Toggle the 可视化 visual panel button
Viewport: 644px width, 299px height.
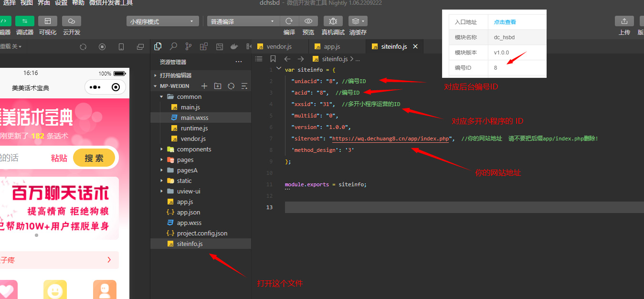[x=47, y=21]
